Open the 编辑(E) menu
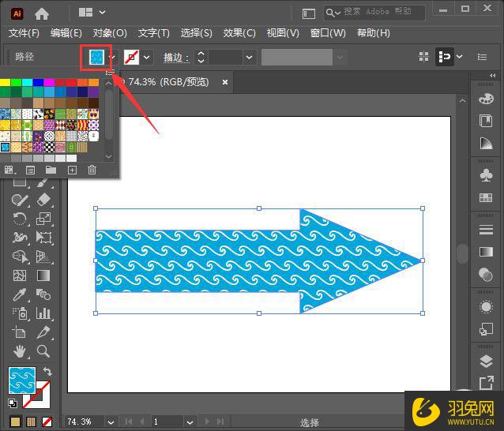The height and width of the screenshot is (431, 504). 66,32
